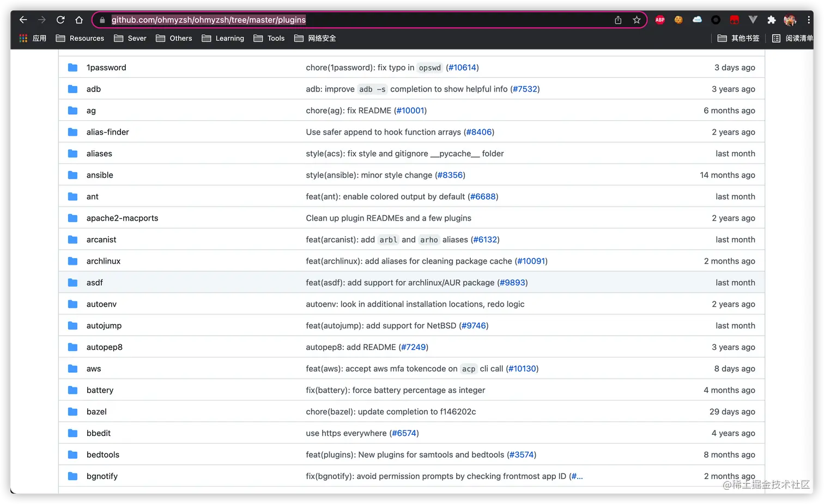Open the bbedit plugin folder

(99, 433)
